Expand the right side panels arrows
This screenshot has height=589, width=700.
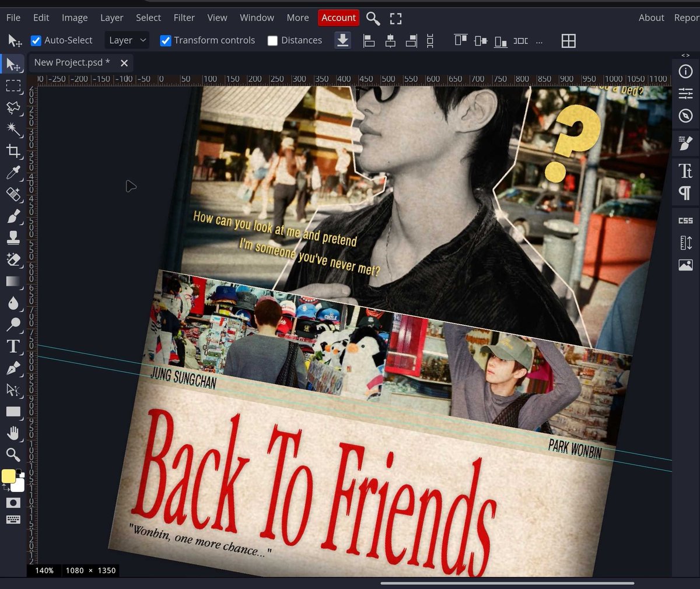coord(685,55)
